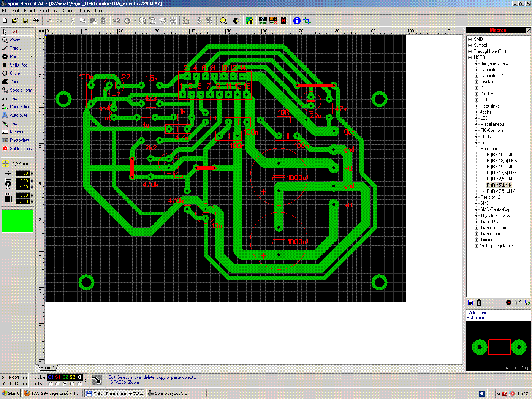The height and width of the screenshot is (399, 532).
Task: Select the Circle tool
Action: pyautogui.click(x=17, y=73)
